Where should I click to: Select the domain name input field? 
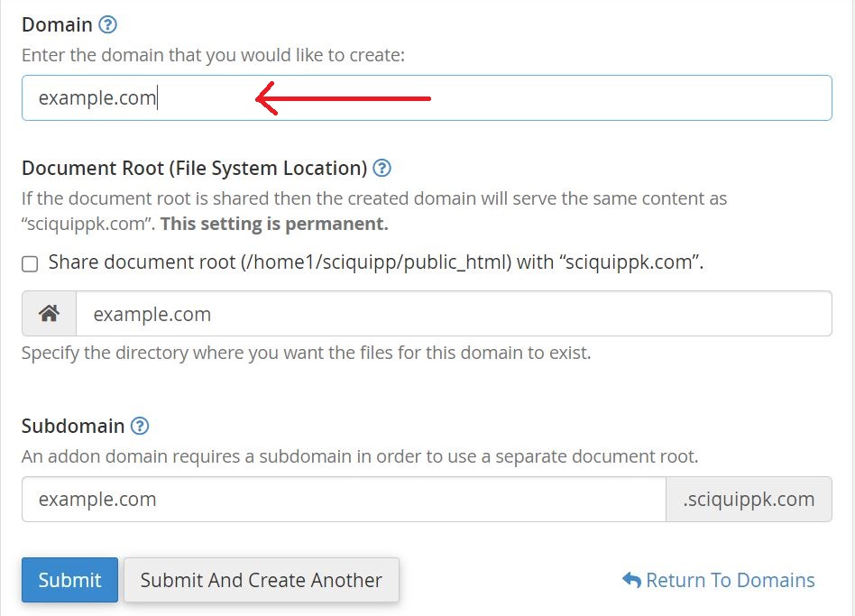point(361,97)
